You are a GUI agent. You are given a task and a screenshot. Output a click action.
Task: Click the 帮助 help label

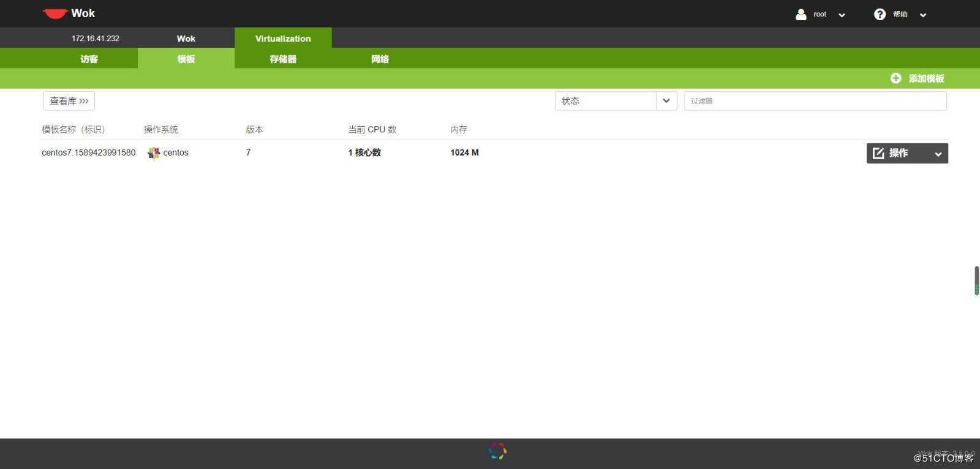(900, 14)
